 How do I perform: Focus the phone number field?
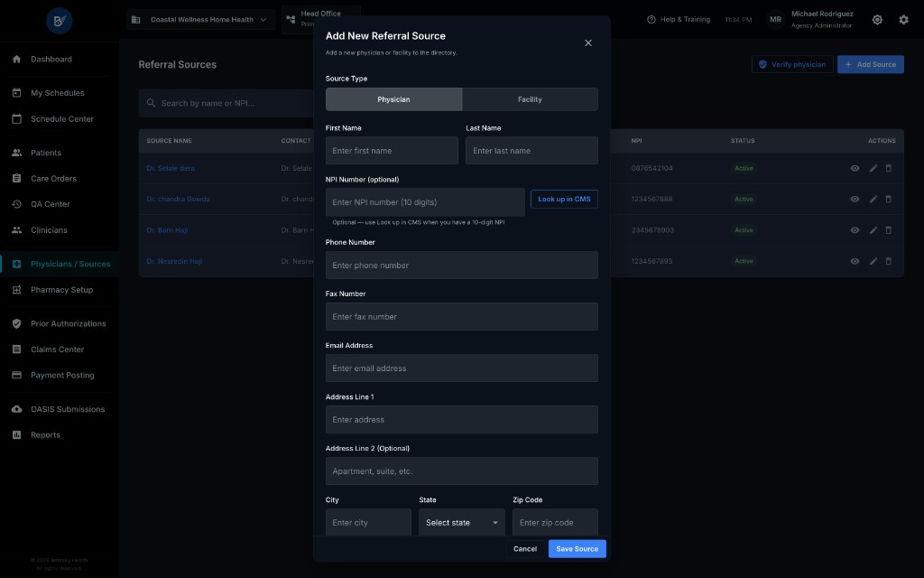461,266
